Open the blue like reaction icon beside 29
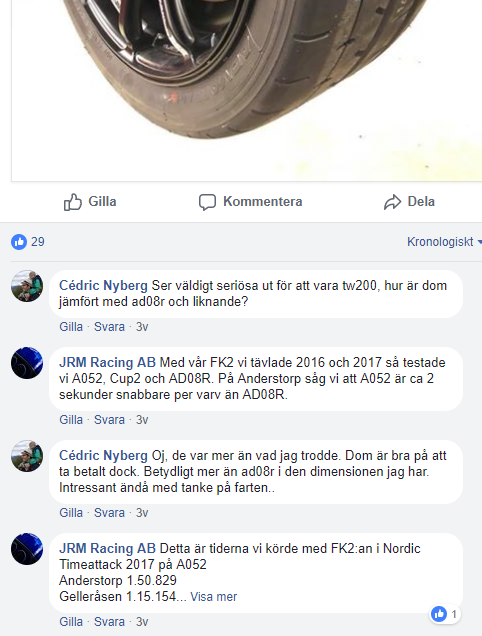The width and height of the screenshot is (482, 636). pos(19,242)
